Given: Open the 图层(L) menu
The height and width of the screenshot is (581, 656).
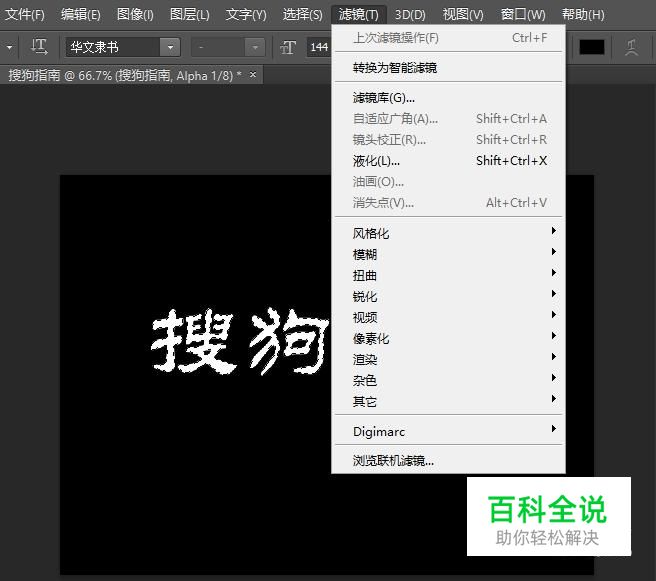Looking at the screenshot, I should click(190, 15).
